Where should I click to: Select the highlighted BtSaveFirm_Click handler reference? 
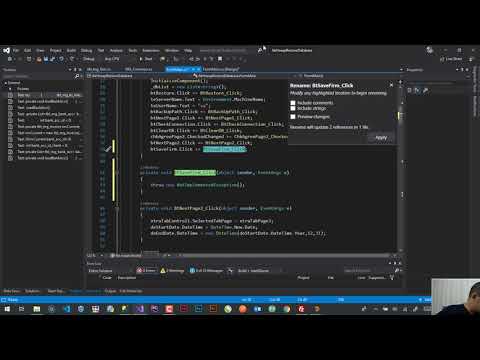224,149
